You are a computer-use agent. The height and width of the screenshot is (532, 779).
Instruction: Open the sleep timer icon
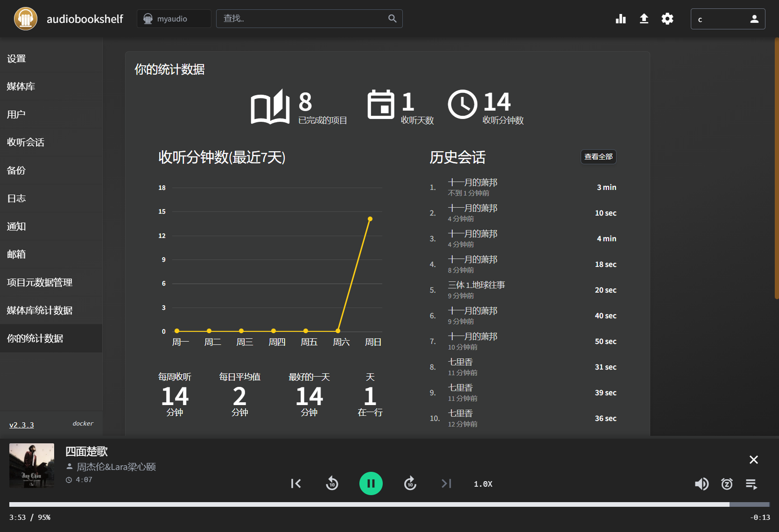(x=727, y=484)
